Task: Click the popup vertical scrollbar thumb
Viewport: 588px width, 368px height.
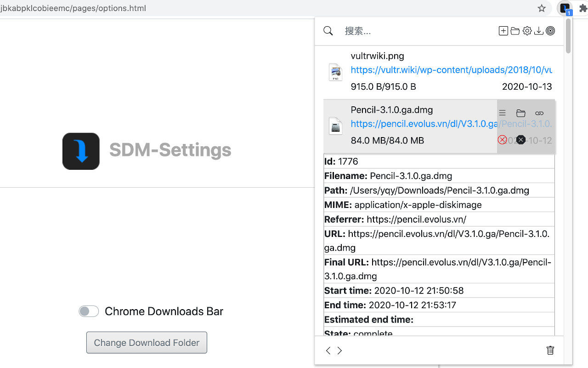Action: 568,36
